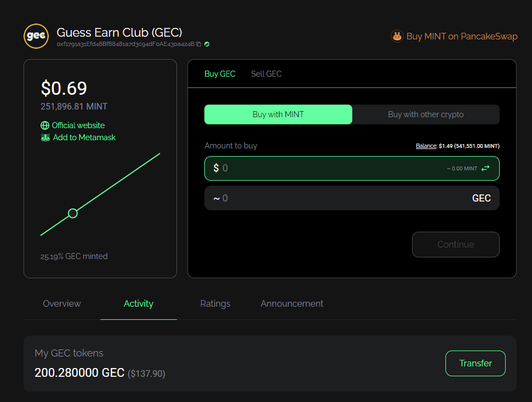Click the PancakeSwap bunny icon

[x=397, y=36]
